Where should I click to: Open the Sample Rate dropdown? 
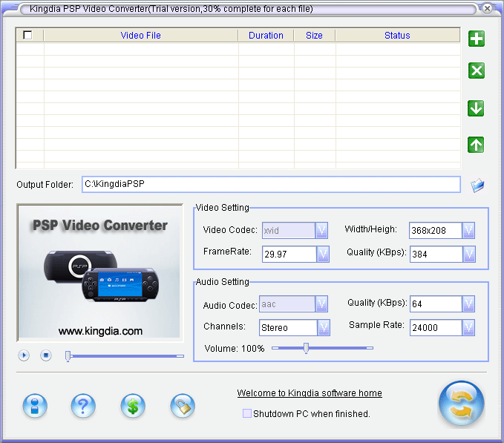pyautogui.click(x=468, y=327)
